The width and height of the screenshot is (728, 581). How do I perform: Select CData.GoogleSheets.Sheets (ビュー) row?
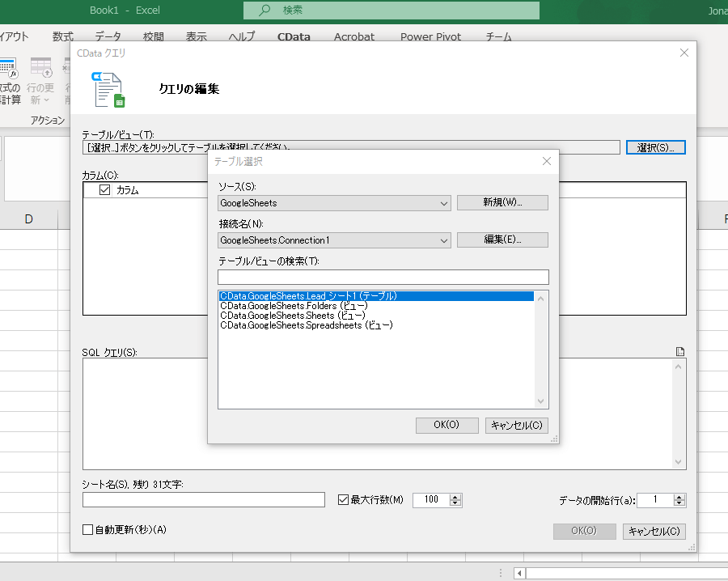click(376, 316)
